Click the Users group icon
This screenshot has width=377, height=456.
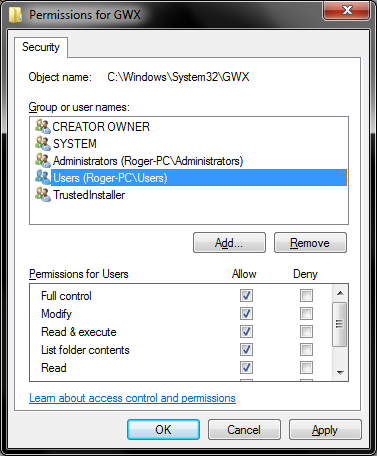point(43,177)
